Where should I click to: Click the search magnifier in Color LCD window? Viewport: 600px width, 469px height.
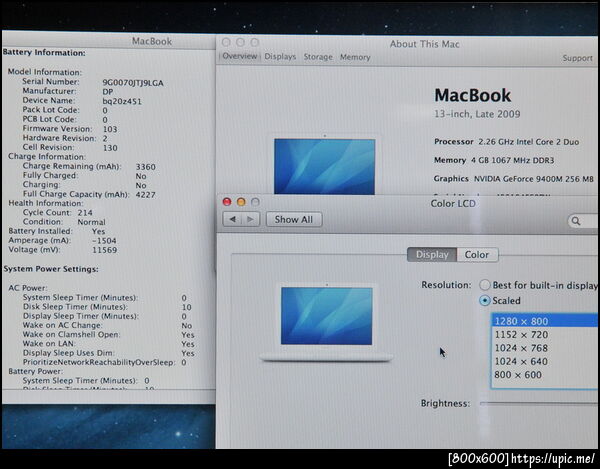tap(576, 221)
